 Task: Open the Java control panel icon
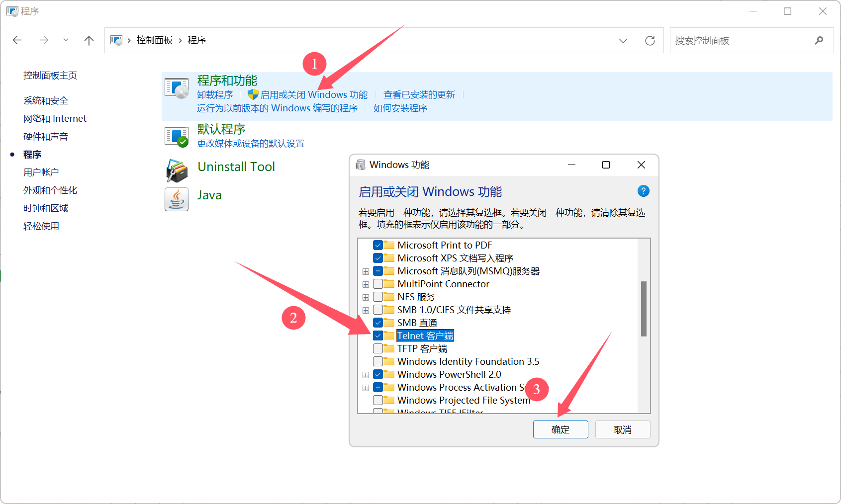pyautogui.click(x=177, y=199)
